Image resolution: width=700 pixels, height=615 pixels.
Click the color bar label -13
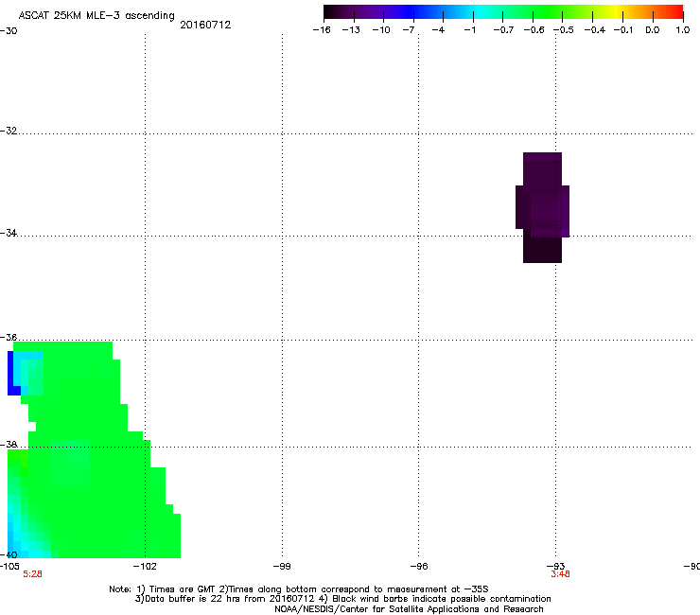tap(351, 30)
